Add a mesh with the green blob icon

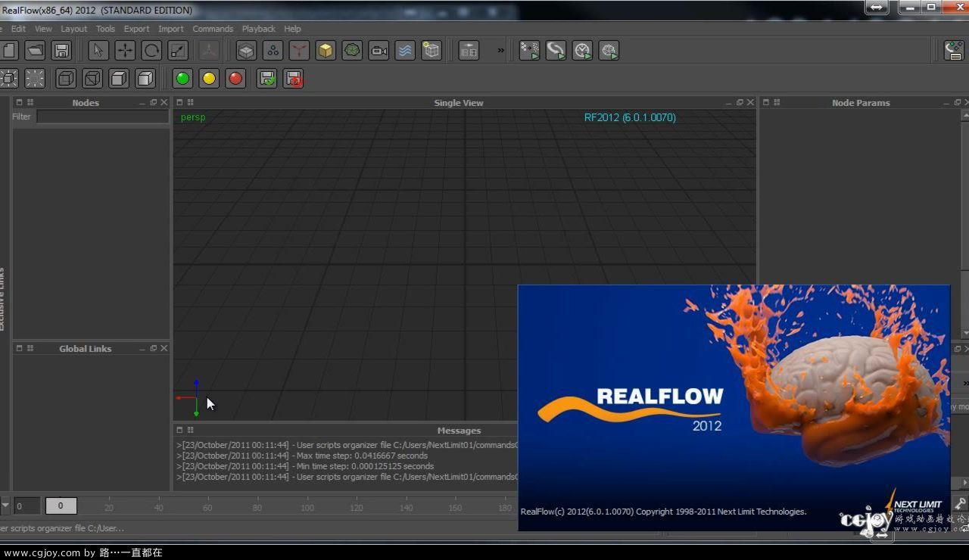[352, 51]
